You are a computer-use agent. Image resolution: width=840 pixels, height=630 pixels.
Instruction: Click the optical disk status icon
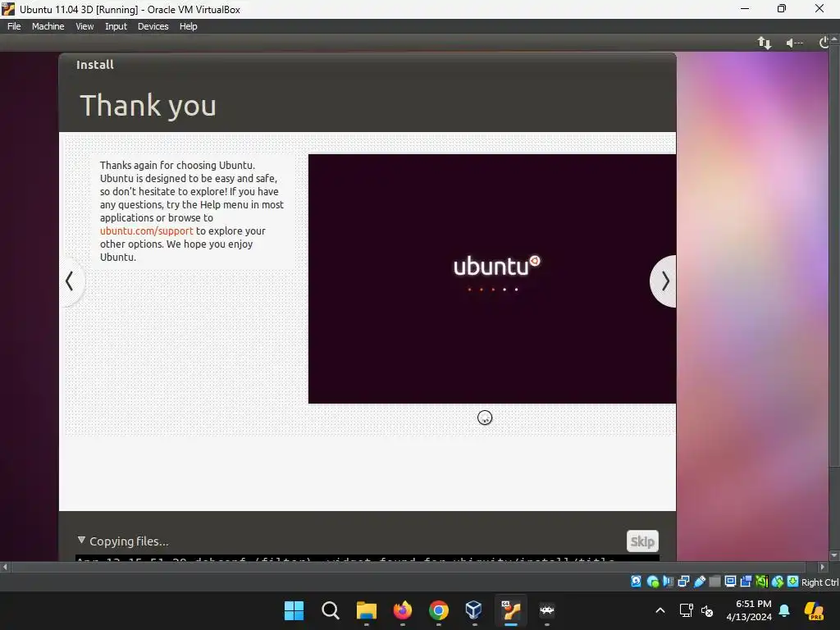(x=652, y=582)
